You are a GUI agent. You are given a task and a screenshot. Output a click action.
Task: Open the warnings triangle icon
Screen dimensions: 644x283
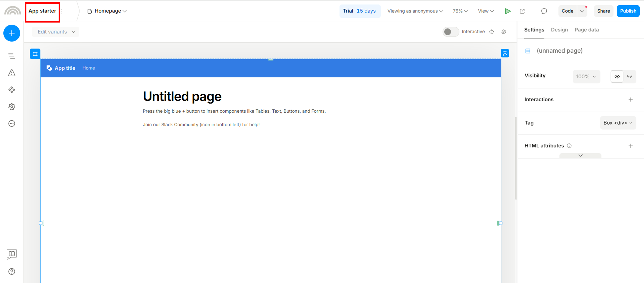point(12,73)
